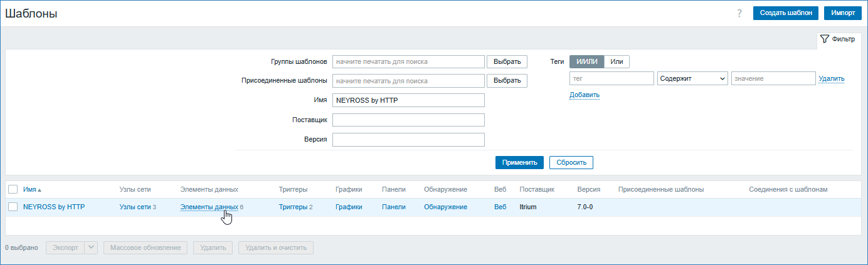The height and width of the screenshot is (265, 868).
Task: Expand the Экспорт dropdown arrow
Action: 92,247
